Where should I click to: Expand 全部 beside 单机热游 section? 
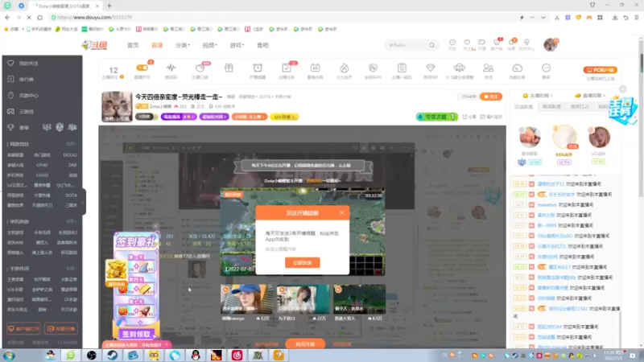pyautogui.click(x=72, y=221)
